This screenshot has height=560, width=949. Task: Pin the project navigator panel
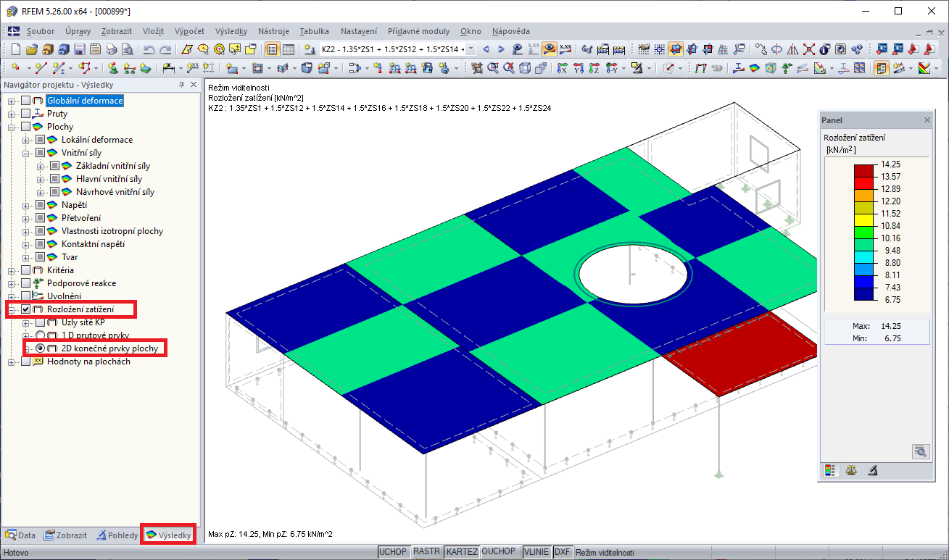click(181, 85)
